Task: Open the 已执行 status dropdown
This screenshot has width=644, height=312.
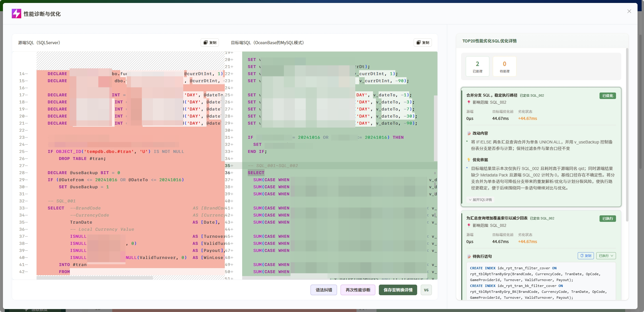Action: [606, 256]
